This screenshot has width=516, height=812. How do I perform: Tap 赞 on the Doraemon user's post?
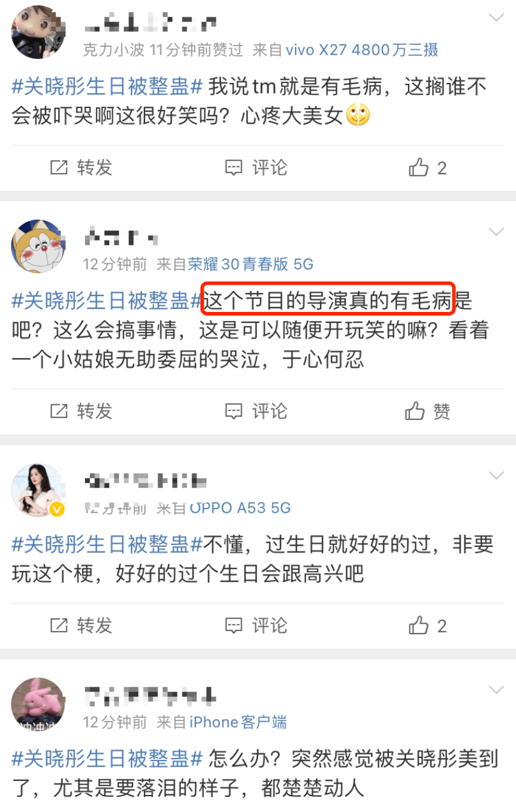click(428, 411)
